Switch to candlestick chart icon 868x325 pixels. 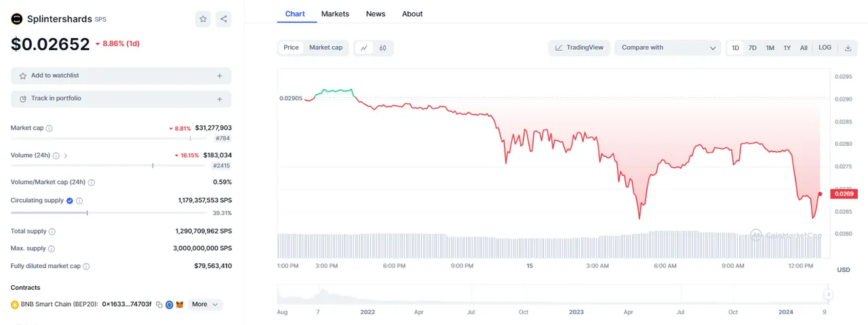[383, 47]
